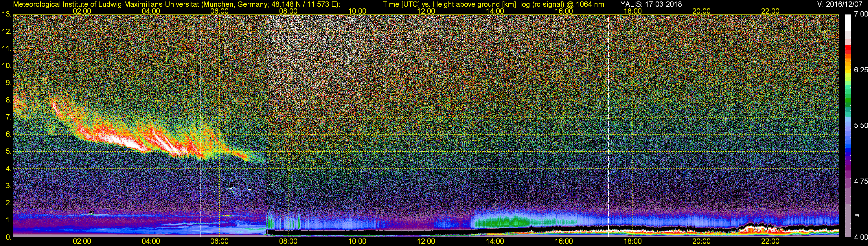This screenshot has height=246, width=868.
Task: Click the 06:00 label on the top time axis
Action: click(219, 11)
